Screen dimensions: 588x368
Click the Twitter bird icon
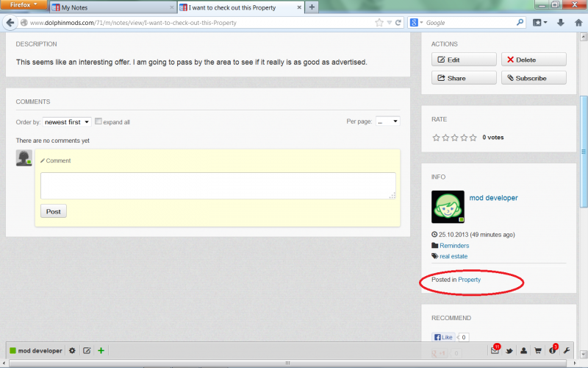(509, 351)
